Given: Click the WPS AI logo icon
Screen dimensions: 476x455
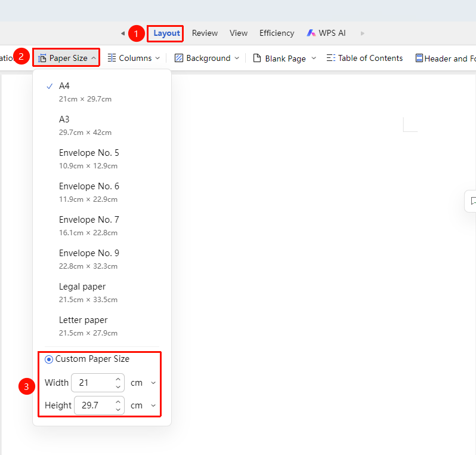Looking at the screenshot, I should 311,33.
